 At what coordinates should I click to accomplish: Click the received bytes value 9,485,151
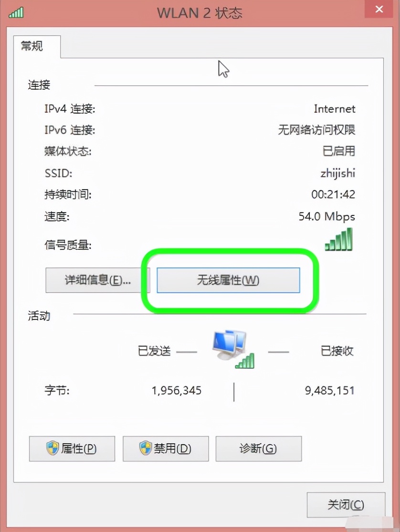329,391
